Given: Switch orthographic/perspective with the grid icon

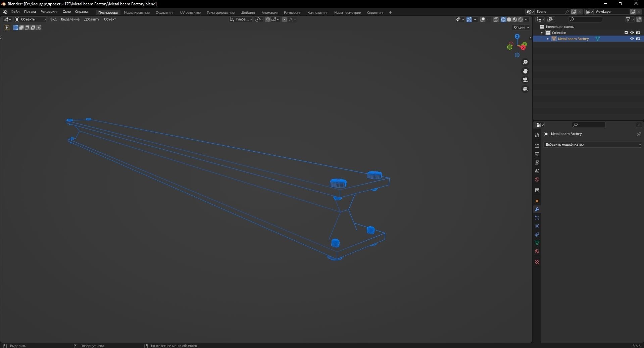Looking at the screenshot, I should pos(525,89).
